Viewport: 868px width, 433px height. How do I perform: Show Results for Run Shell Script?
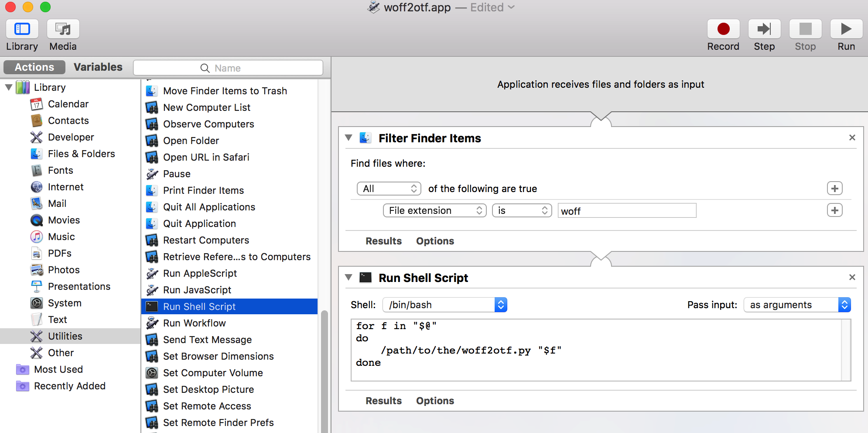383,401
